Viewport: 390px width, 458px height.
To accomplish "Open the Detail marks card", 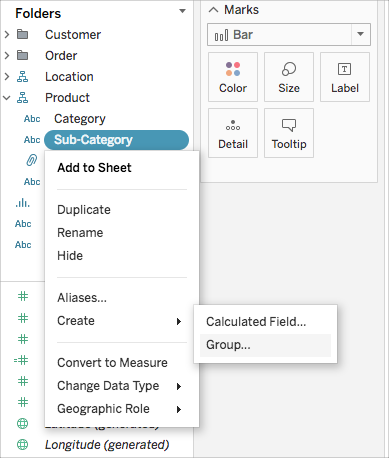I will pyautogui.click(x=233, y=133).
